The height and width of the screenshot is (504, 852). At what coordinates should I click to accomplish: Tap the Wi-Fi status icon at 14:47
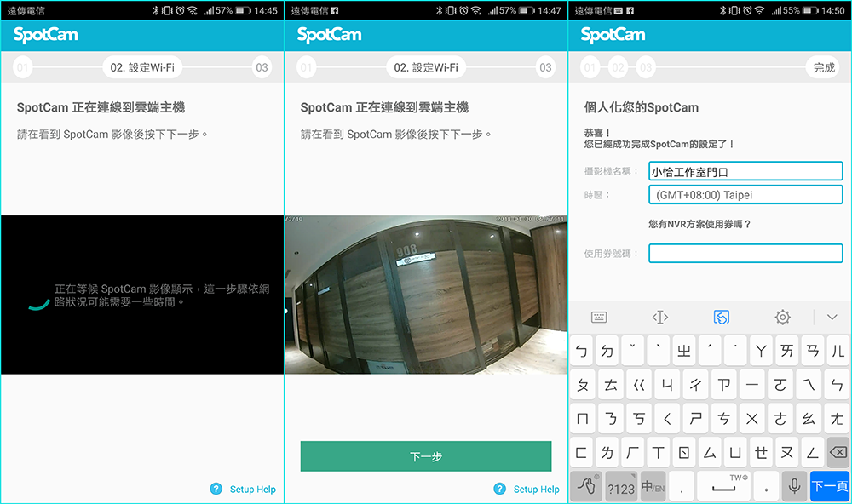coord(475,10)
